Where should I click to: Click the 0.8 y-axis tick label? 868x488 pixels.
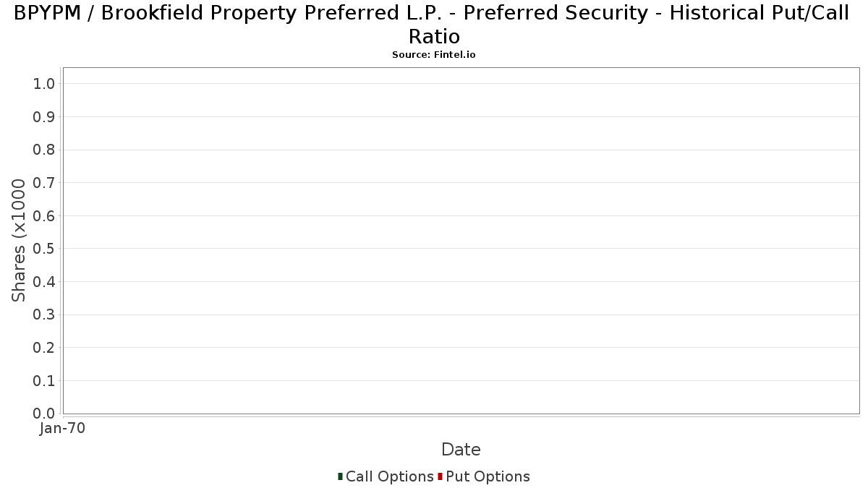[44, 150]
